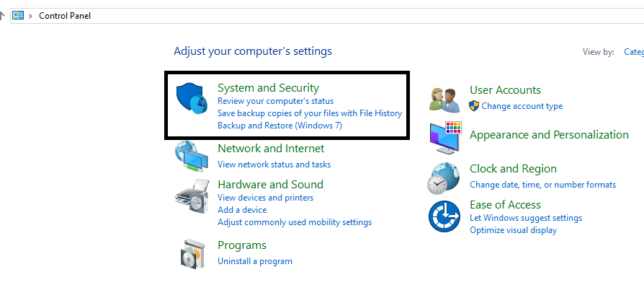644x285 pixels.
Task: Open the System and Security shield icon
Action: pyautogui.click(x=192, y=99)
